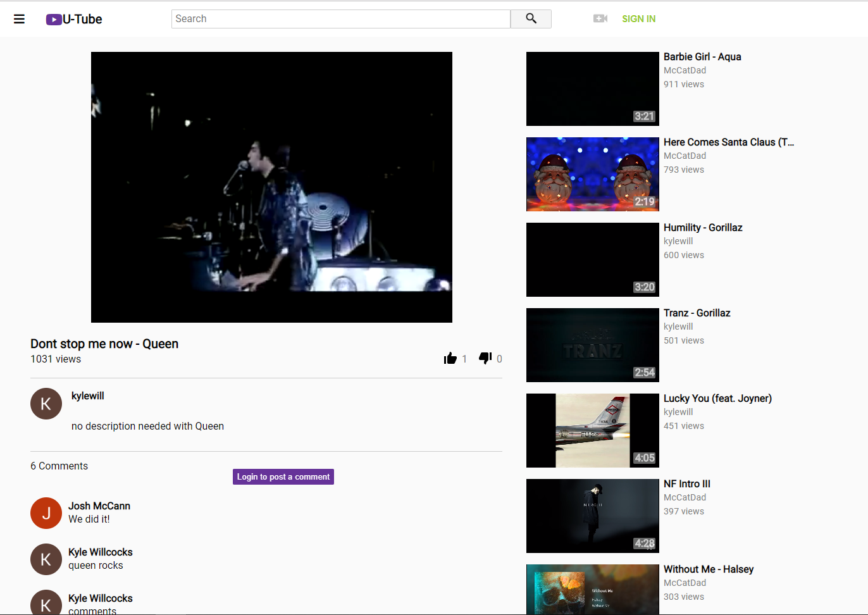
Task: Click McCatDad under Barbie Girl
Action: pyautogui.click(x=685, y=71)
